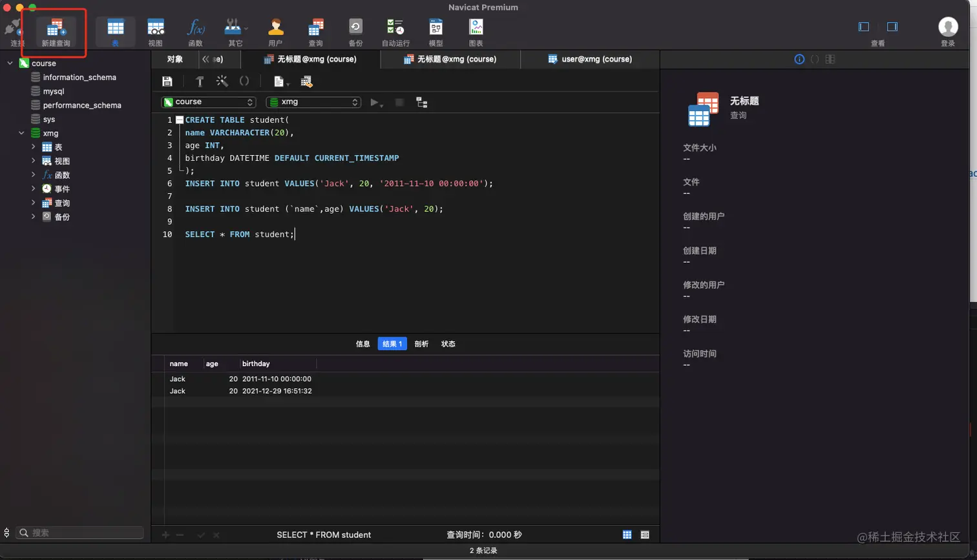Expand the 视图 (Views) tree node

point(33,161)
